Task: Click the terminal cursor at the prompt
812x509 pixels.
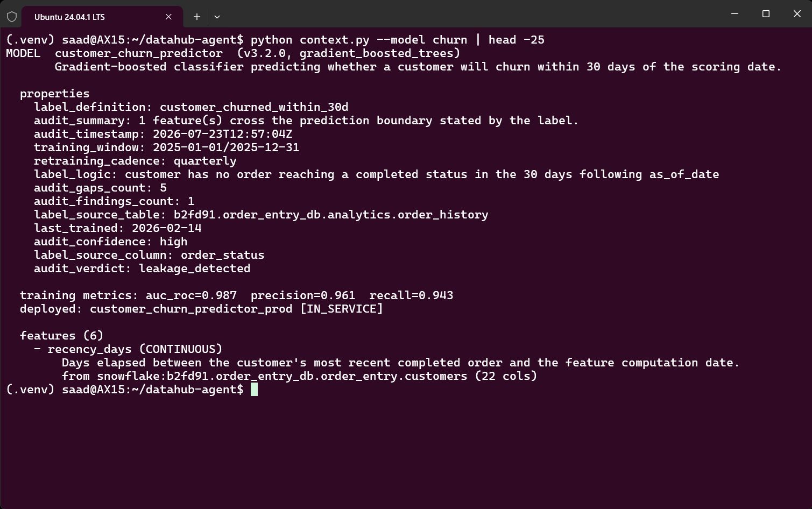Action: 254,389
